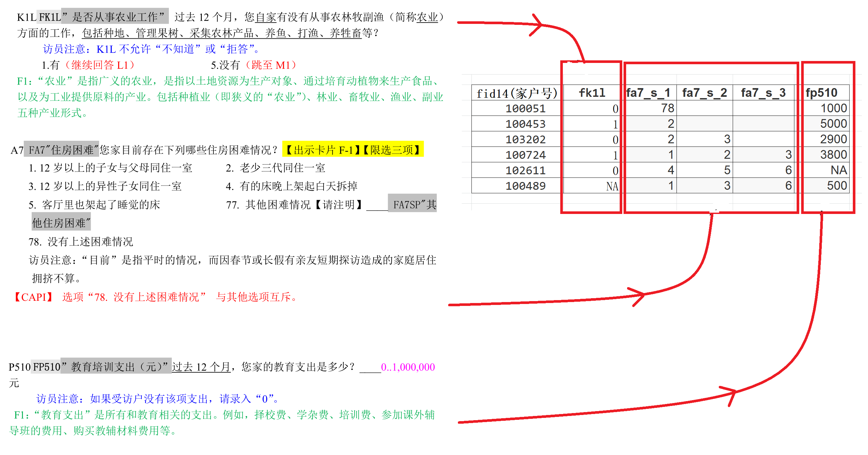The image size is (868, 455).
Task: Click the fa7_s_3 column header
Action: [763, 93]
